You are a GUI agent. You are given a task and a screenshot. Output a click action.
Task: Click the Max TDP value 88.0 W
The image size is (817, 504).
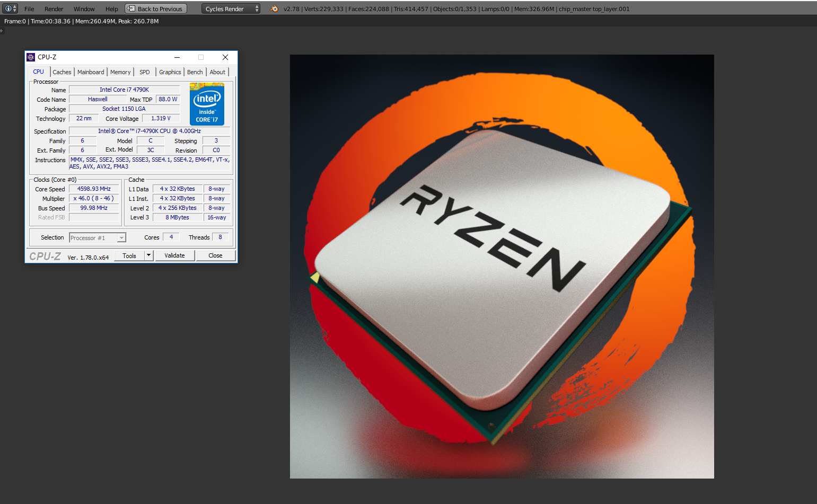[168, 100]
